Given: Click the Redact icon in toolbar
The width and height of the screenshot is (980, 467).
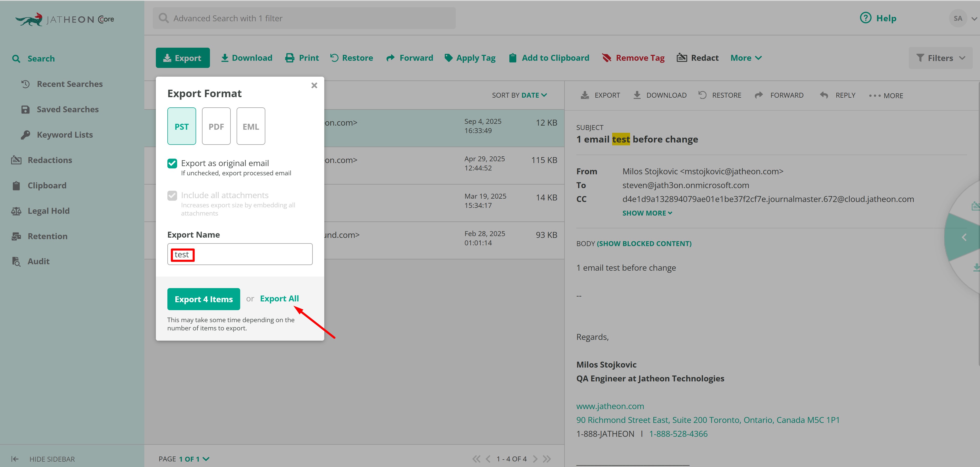Looking at the screenshot, I should pos(682,57).
